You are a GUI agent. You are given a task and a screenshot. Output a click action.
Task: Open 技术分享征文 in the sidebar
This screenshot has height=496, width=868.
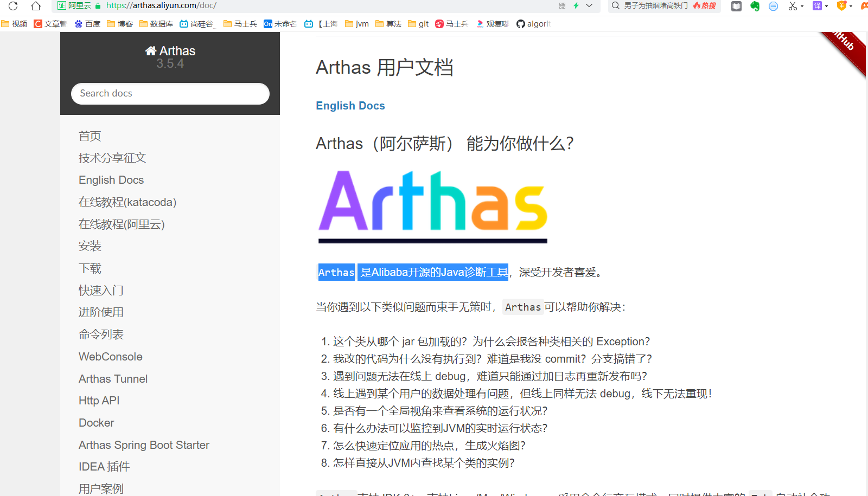click(x=112, y=158)
